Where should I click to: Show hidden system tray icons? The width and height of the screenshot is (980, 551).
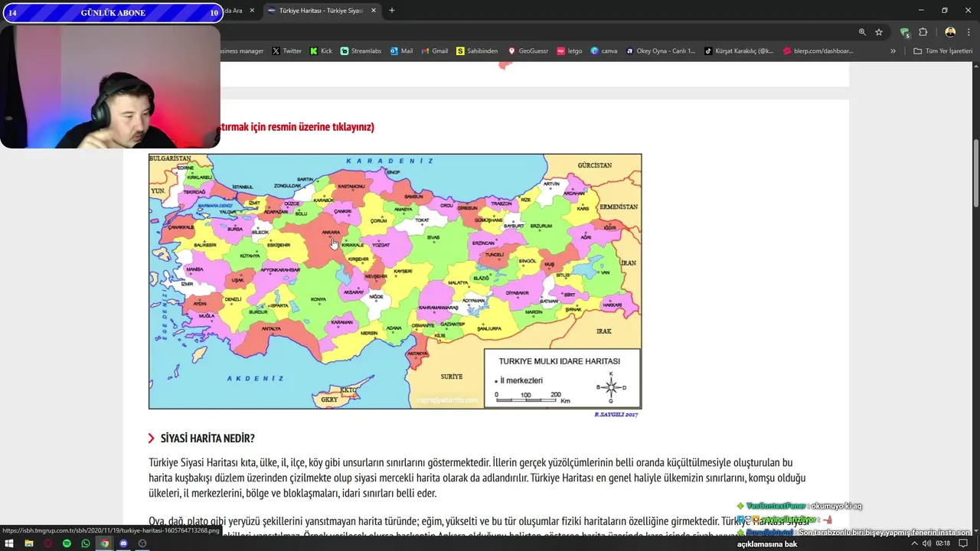[x=913, y=543]
